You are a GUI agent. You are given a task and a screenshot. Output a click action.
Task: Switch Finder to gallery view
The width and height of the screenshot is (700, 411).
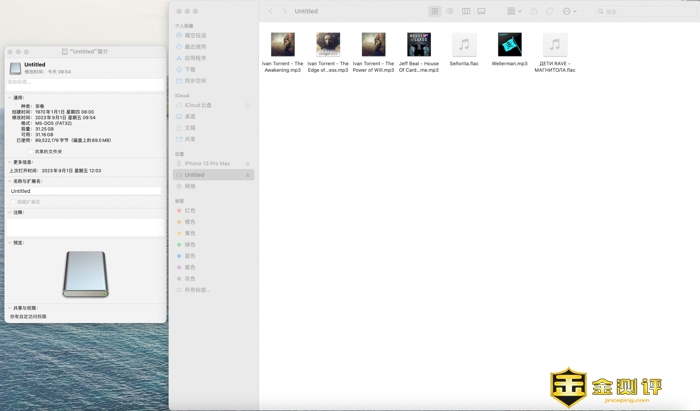(x=481, y=11)
